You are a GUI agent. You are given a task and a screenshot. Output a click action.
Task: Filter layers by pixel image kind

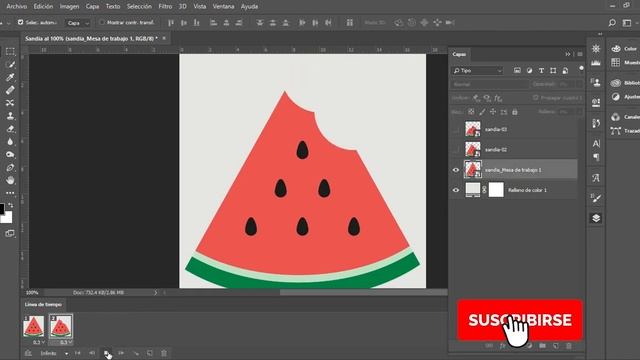tap(517, 71)
